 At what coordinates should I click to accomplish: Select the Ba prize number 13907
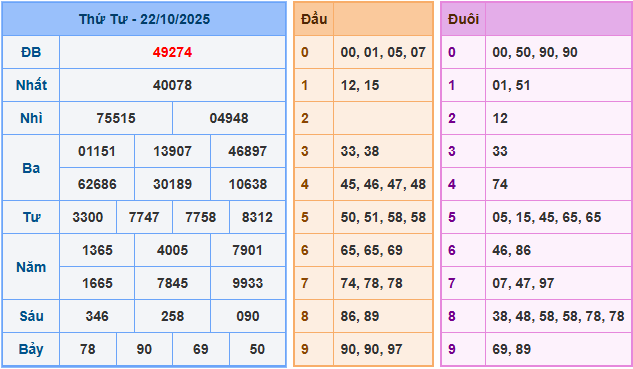(x=172, y=151)
